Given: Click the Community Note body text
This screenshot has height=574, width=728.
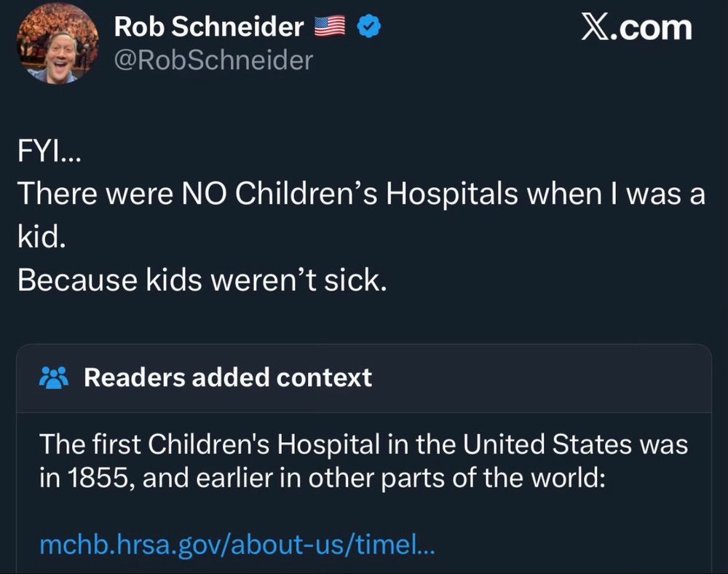Looking at the screenshot, I should coord(363,460).
